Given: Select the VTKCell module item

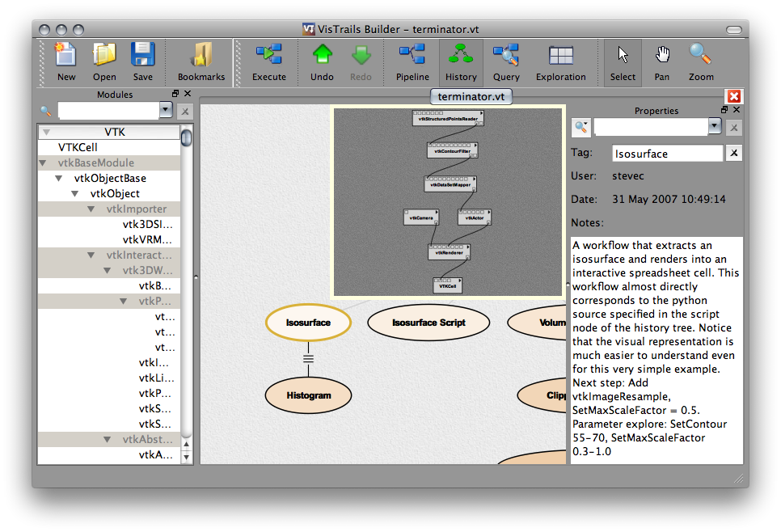Looking at the screenshot, I should tap(78, 147).
